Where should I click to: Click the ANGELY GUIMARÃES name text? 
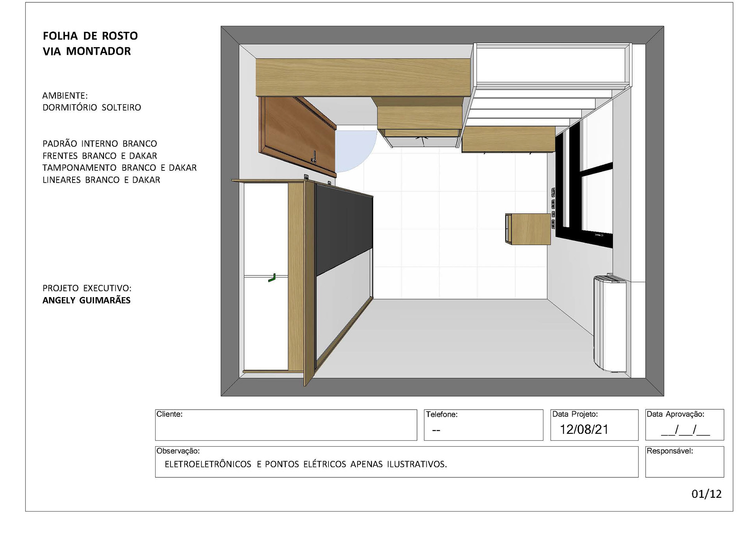[86, 300]
